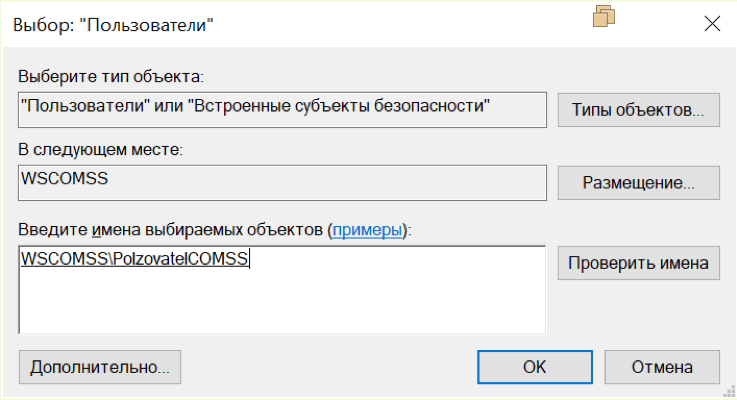Close the user selection dialog
Screen dimensions: 737x400
(712, 22)
